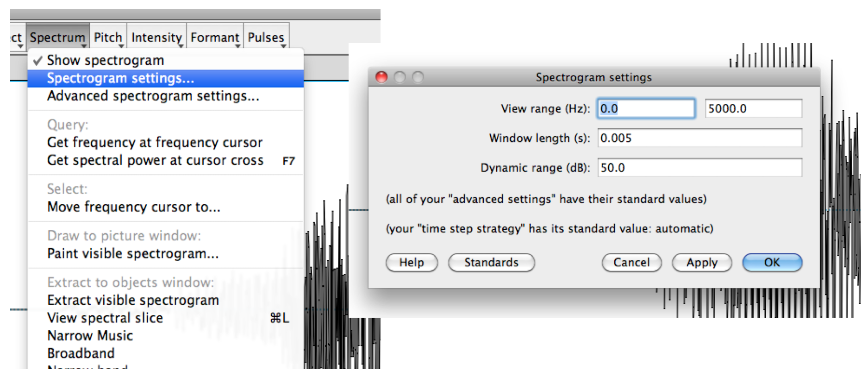868x377 pixels.
Task: Open the Formant menu
Action: point(215,37)
